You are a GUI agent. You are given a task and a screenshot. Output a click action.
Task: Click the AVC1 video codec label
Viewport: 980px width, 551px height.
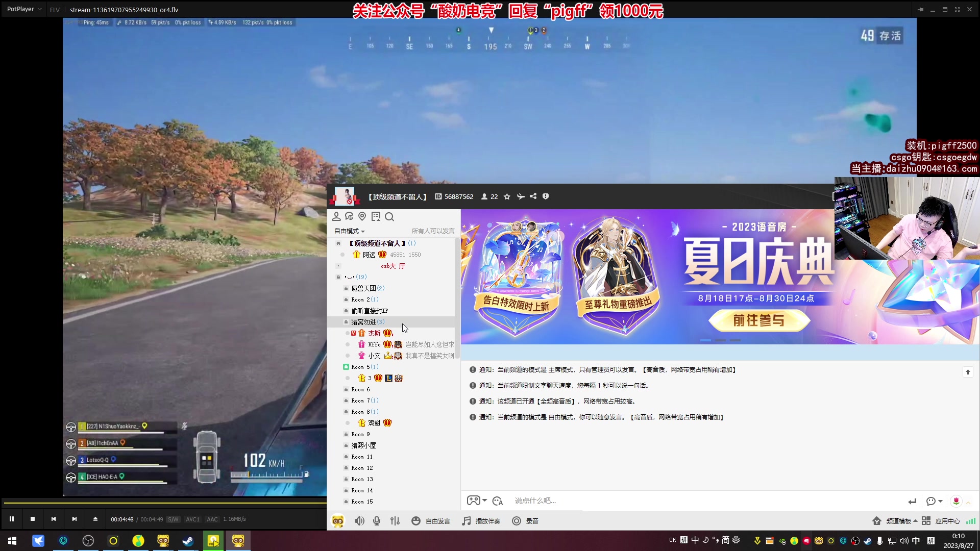[x=193, y=519]
